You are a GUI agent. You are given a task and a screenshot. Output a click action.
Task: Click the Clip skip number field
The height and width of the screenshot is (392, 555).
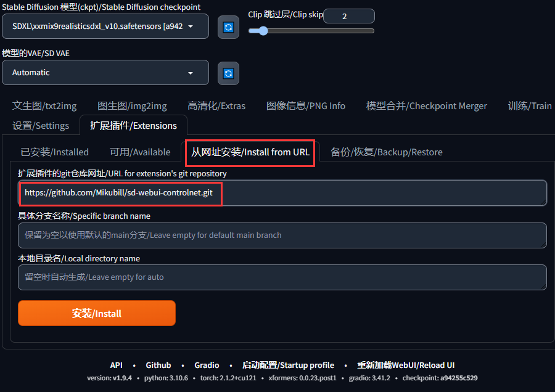[348, 16]
